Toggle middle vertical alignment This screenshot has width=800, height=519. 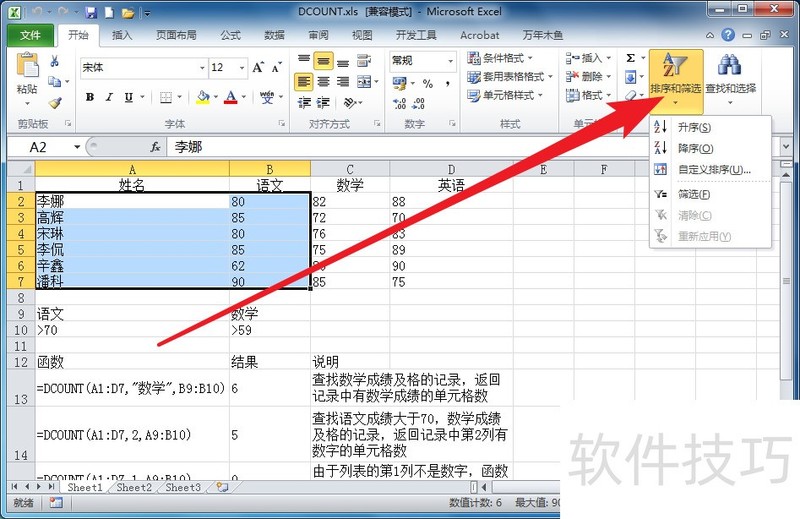point(323,61)
